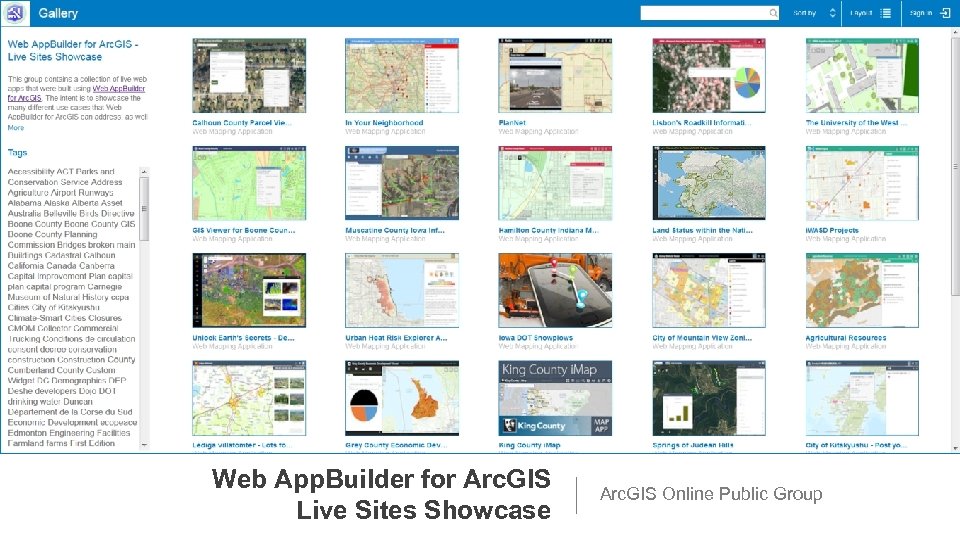The height and width of the screenshot is (540, 960).
Task: Select the Boone County Planning tag
Action: (52, 234)
